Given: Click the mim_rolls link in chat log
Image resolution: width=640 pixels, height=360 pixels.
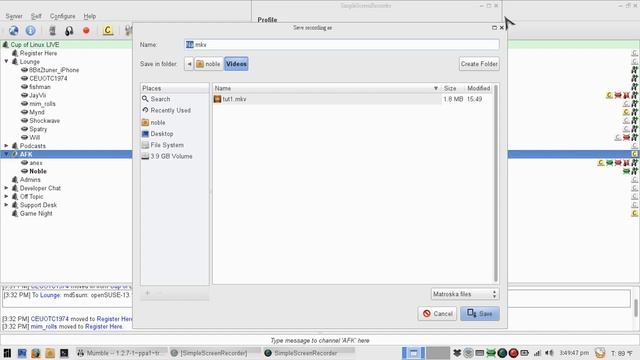Looking at the screenshot, I should point(44,327).
